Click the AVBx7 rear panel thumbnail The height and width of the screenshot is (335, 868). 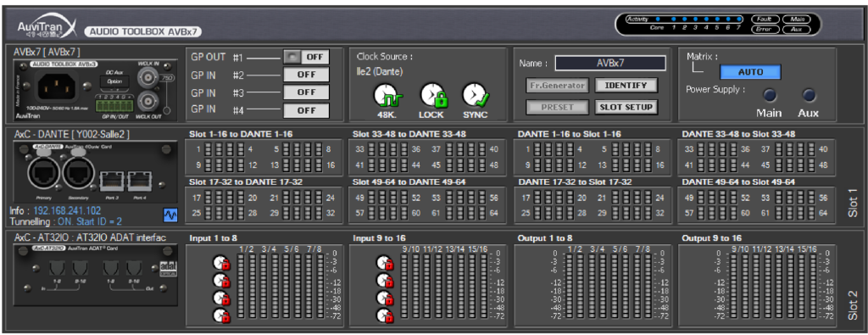(94, 89)
